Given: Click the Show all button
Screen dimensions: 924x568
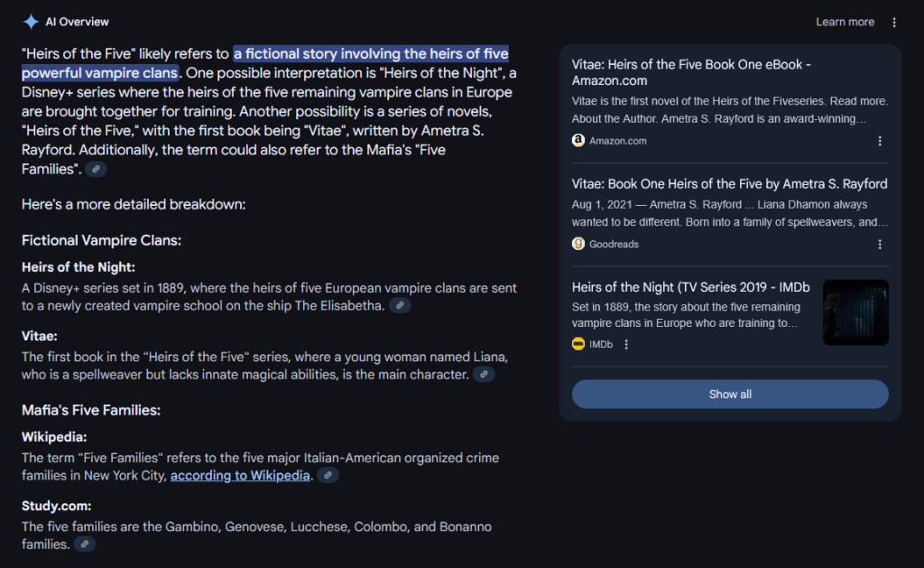Looking at the screenshot, I should (730, 394).
